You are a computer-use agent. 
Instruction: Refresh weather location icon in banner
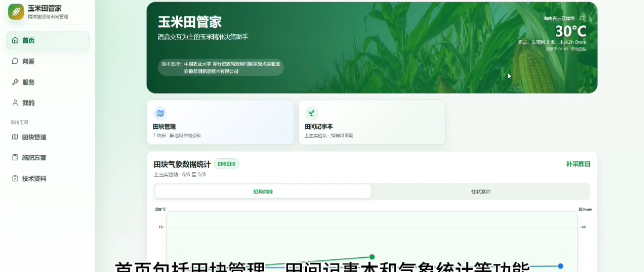click(581, 18)
